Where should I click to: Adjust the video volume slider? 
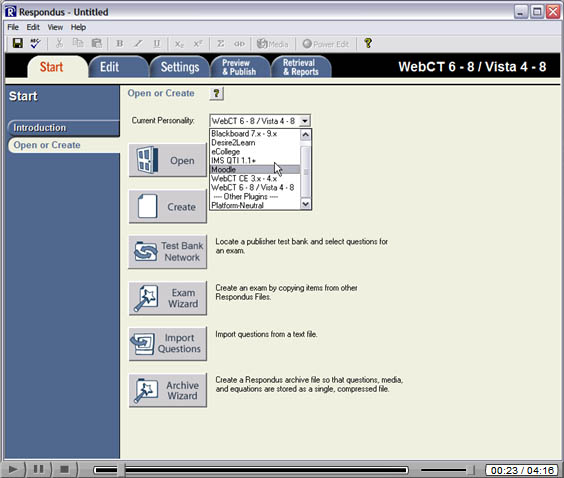click(x=447, y=470)
